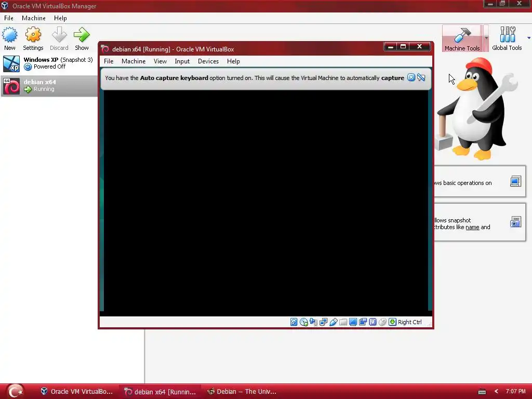Viewport: 532px width, 399px height.
Task: Switch to debian x64 Running taskbar button
Action: pos(160,392)
